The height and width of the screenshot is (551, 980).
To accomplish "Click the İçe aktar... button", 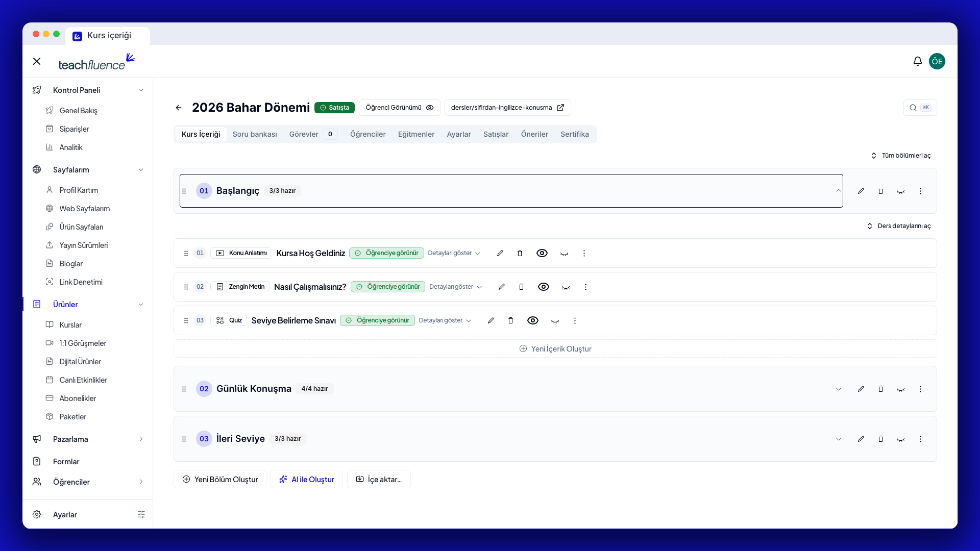I will (379, 479).
